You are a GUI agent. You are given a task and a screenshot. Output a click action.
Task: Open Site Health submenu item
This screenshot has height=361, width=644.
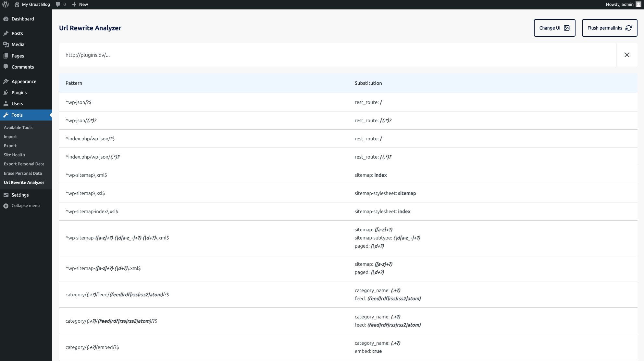[x=14, y=155]
